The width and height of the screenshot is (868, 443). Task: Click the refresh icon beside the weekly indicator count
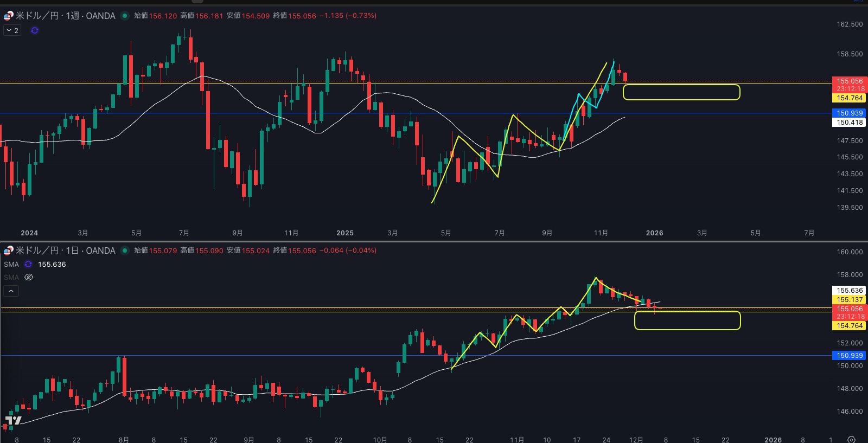[x=35, y=30]
